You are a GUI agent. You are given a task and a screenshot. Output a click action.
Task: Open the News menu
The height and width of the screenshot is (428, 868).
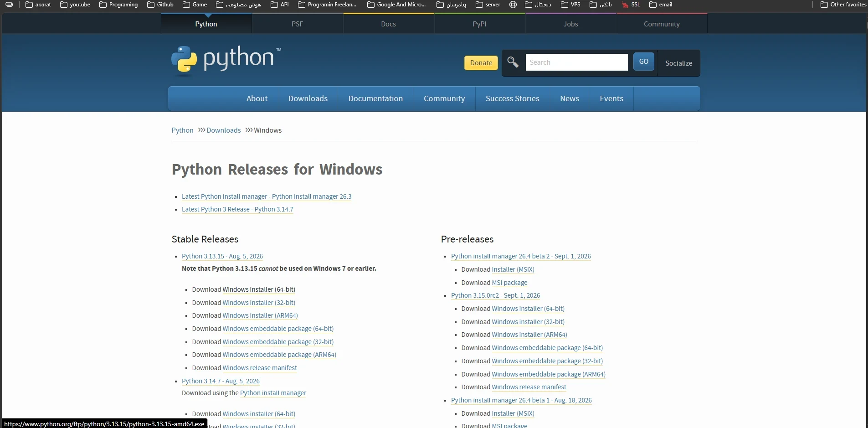click(570, 98)
